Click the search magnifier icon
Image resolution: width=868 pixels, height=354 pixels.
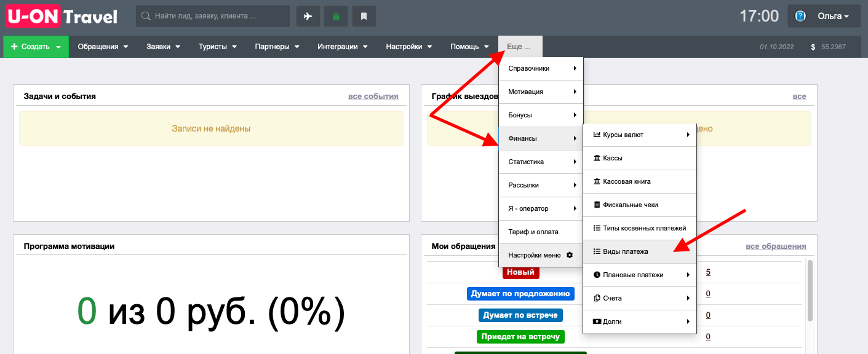coord(146,17)
